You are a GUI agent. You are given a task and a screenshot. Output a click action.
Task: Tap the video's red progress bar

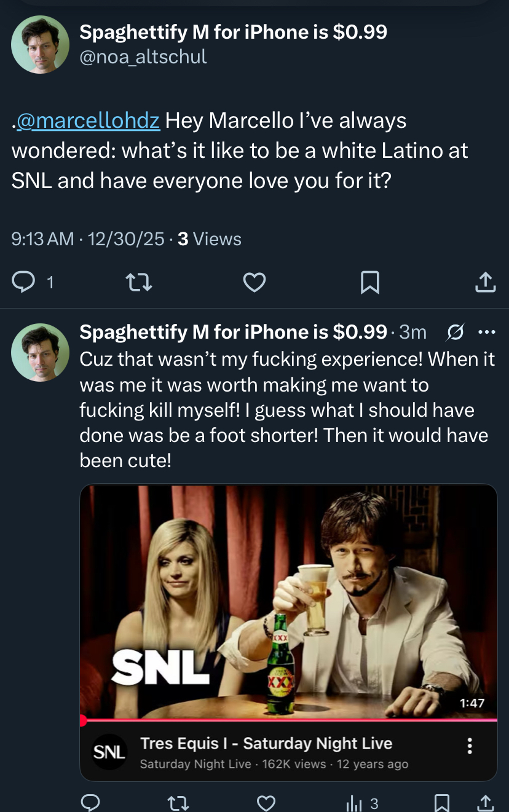coord(288,719)
